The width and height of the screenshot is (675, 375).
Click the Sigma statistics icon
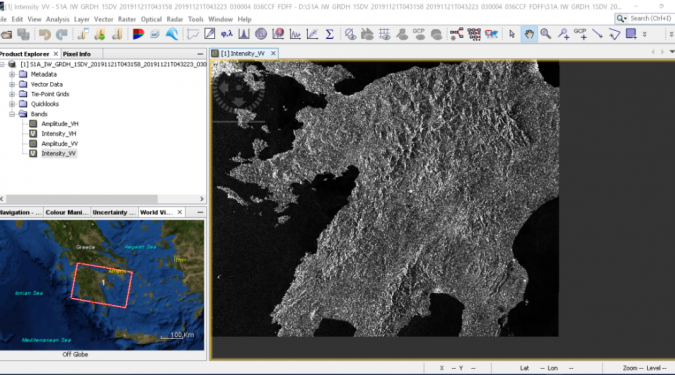pyautogui.click(x=330, y=34)
